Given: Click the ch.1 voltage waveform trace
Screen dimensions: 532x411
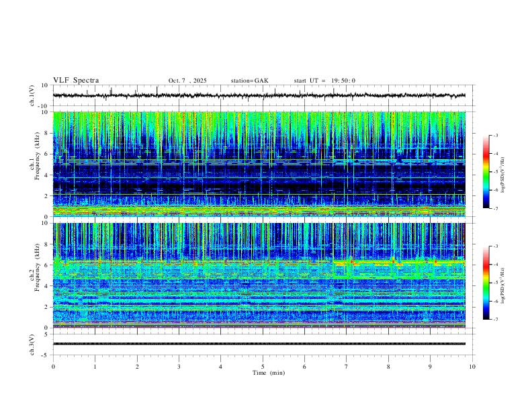Looking at the screenshot, I should 259,95.
